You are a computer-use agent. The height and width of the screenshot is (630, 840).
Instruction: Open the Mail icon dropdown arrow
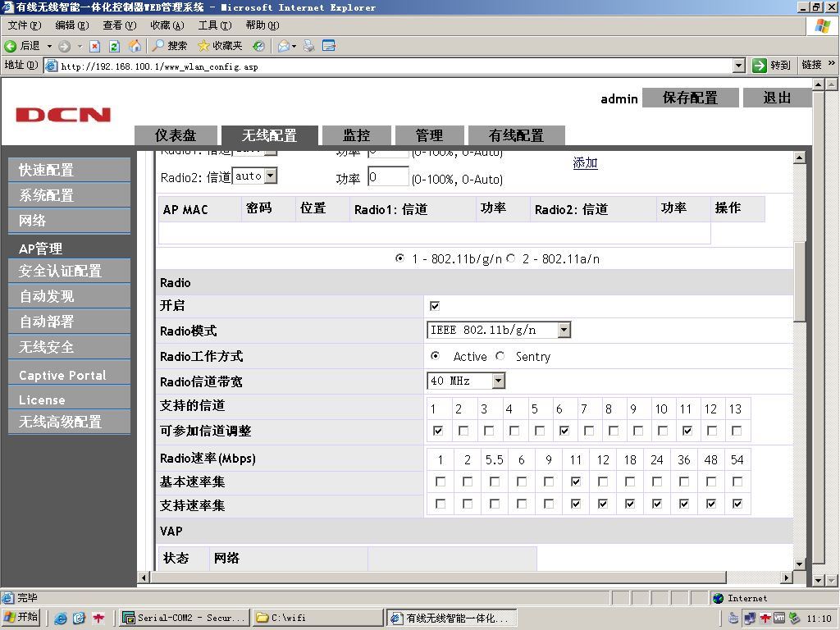click(294, 47)
